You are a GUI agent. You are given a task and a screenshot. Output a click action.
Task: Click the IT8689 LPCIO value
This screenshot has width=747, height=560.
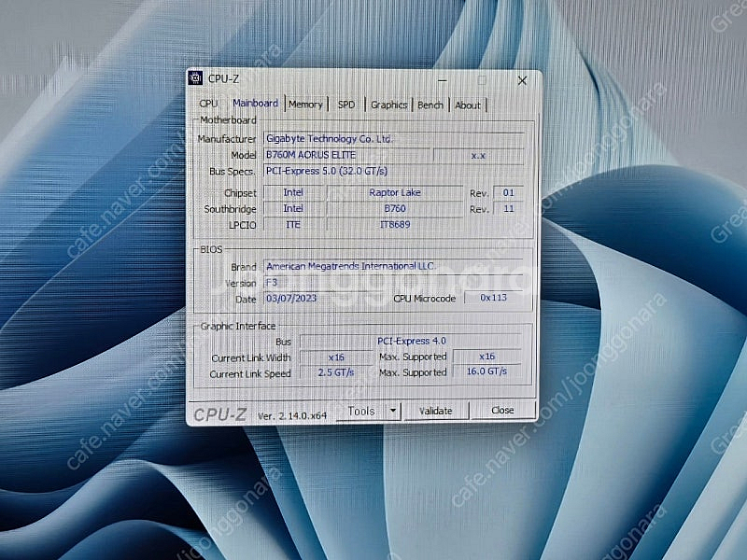pyautogui.click(x=394, y=224)
